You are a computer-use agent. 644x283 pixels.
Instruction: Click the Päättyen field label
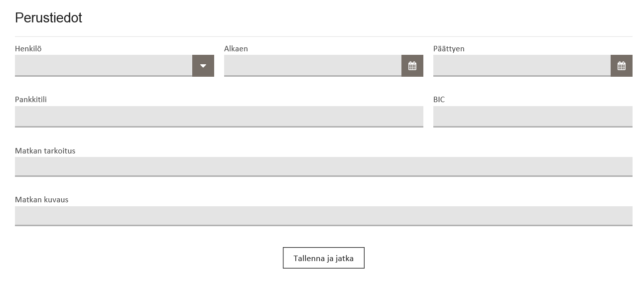[x=449, y=49]
